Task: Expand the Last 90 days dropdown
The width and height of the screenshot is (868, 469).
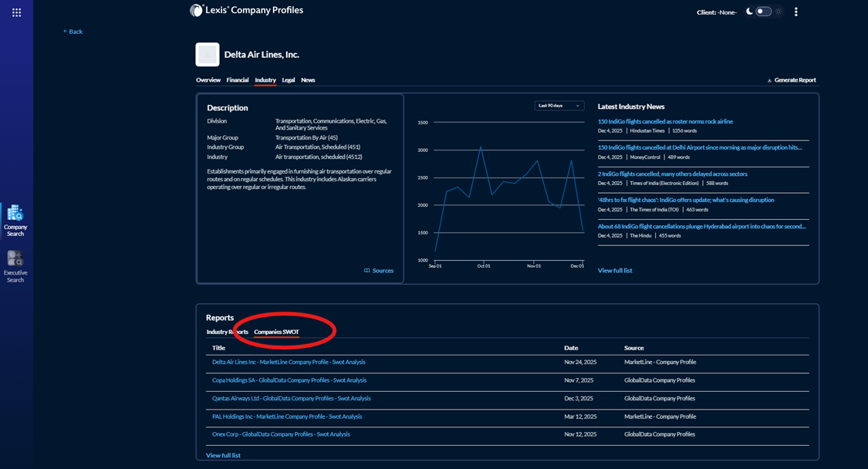Action: [559, 106]
